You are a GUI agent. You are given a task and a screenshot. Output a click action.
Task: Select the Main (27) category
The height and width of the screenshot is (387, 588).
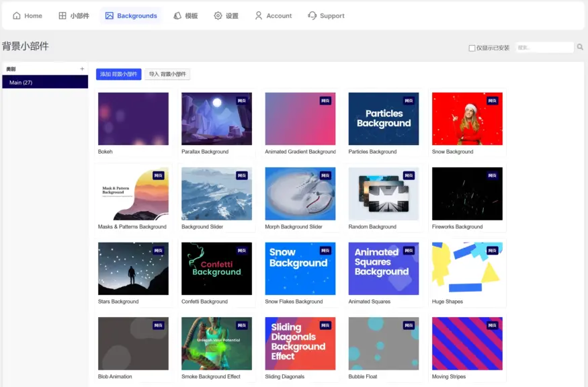[45, 82]
